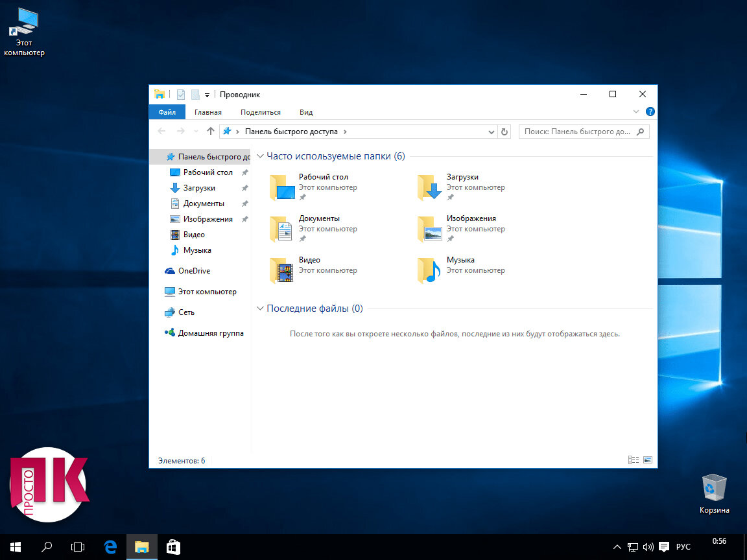Collapse the Последние файлы section
This screenshot has width=747, height=560.
coord(260,309)
